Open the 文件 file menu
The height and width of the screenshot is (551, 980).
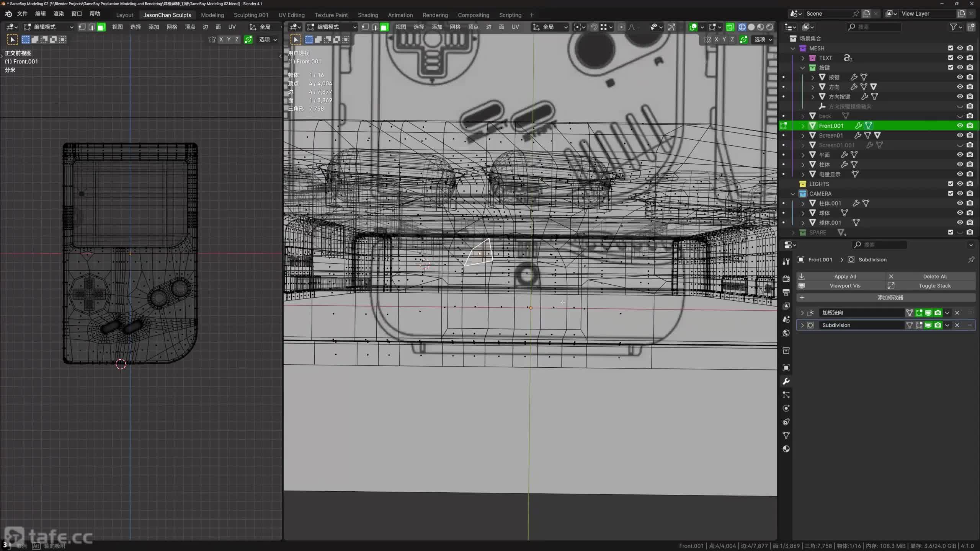[22, 14]
